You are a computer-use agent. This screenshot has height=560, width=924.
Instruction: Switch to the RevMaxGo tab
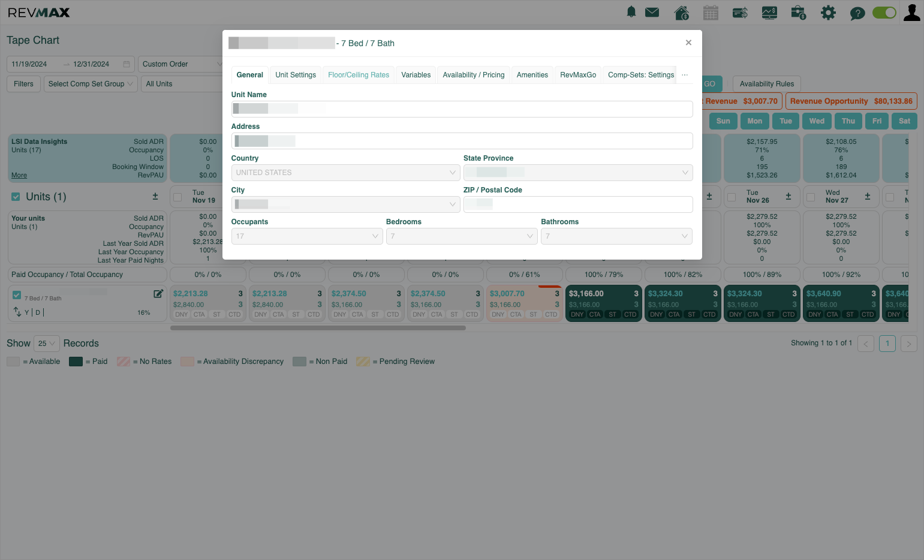pyautogui.click(x=578, y=75)
